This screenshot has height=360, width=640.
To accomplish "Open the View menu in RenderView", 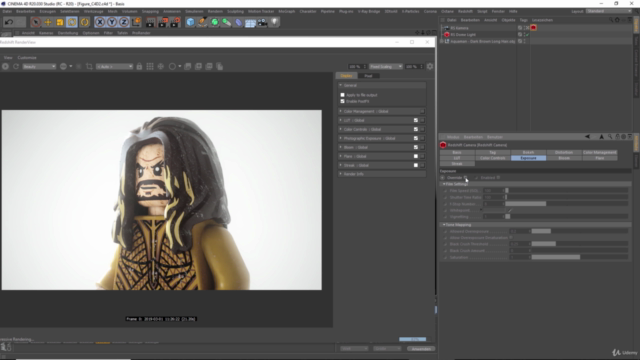I will (8, 58).
